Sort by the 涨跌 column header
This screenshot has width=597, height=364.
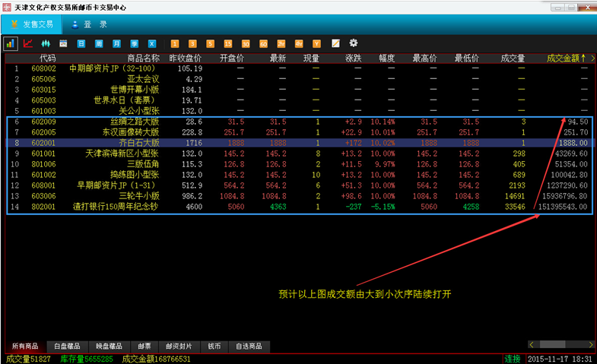353,58
